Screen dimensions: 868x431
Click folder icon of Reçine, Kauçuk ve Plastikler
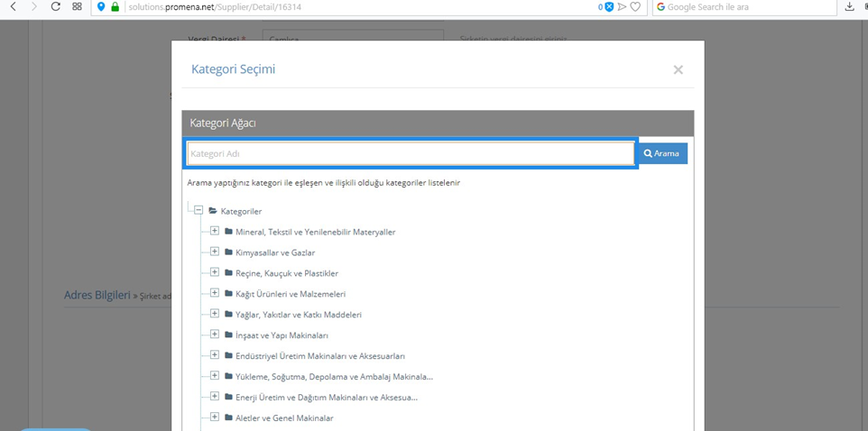(228, 273)
